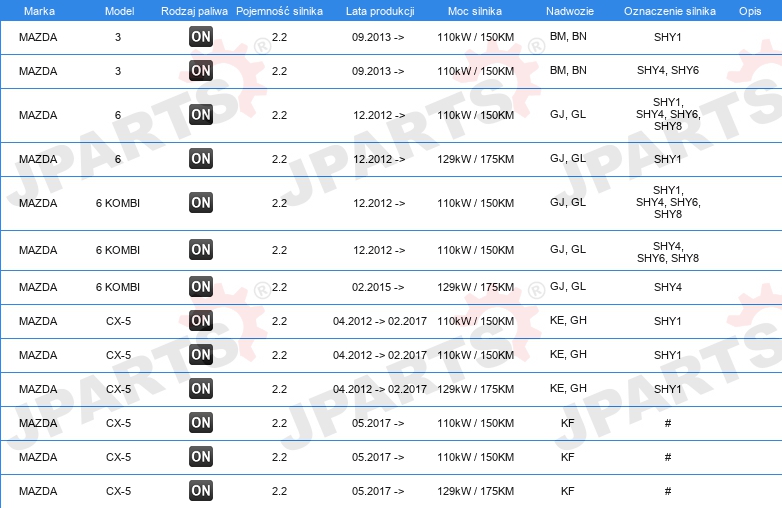Select the '02.2015 ->' production date cell

[x=378, y=287]
